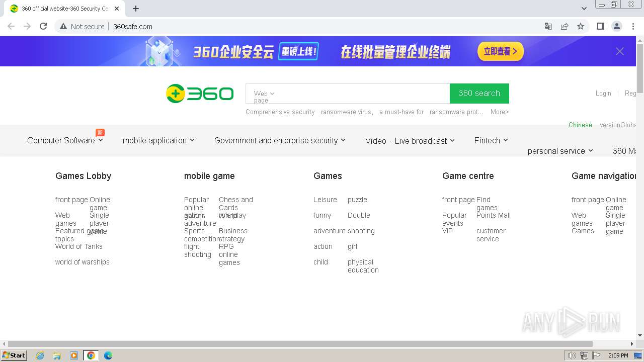Reload the page with refresh icon
Image resolution: width=644 pixels, height=362 pixels.
click(x=43, y=26)
